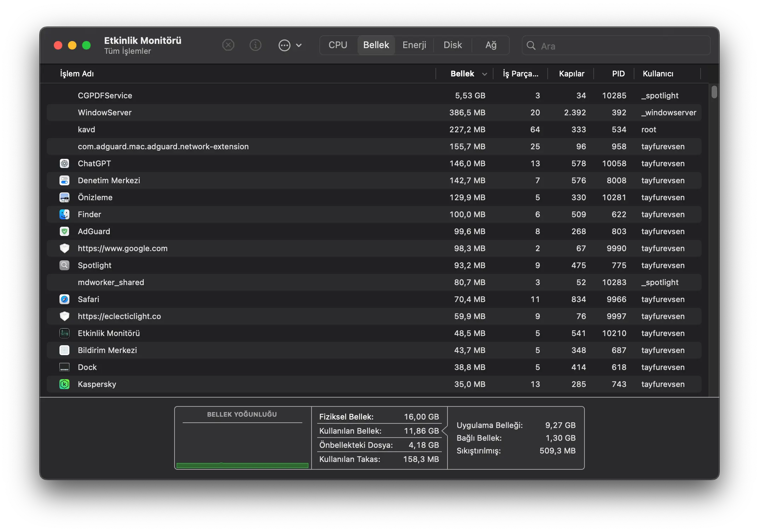This screenshot has height=532, width=759.
Task: Click the Bağlı Bellek 1,30 GB value
Action: [560, 438]
